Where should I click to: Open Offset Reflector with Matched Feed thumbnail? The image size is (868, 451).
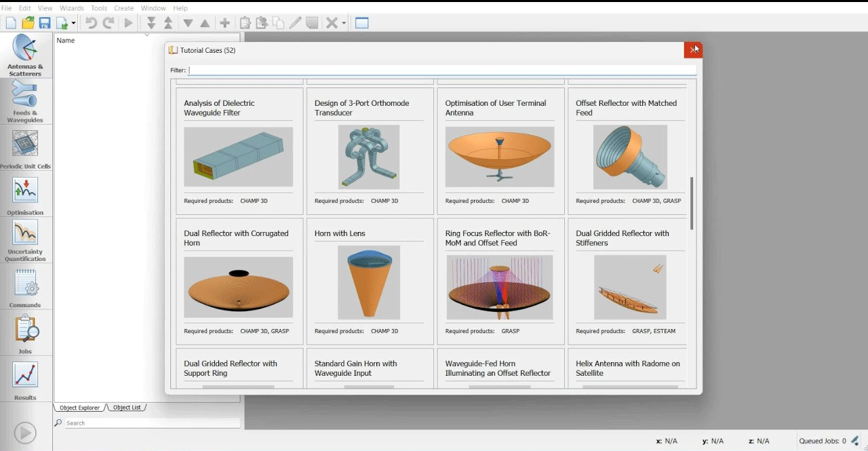pos(630,157)
